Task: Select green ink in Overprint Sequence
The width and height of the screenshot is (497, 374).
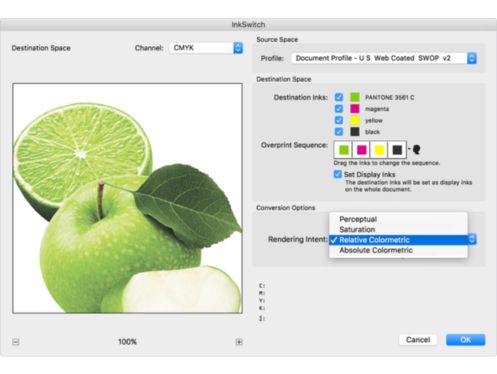Action: [344, 150]
